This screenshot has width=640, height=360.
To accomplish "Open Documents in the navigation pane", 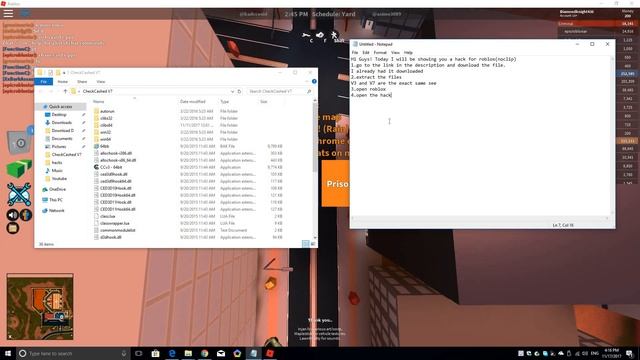I will tap(62, 139).
